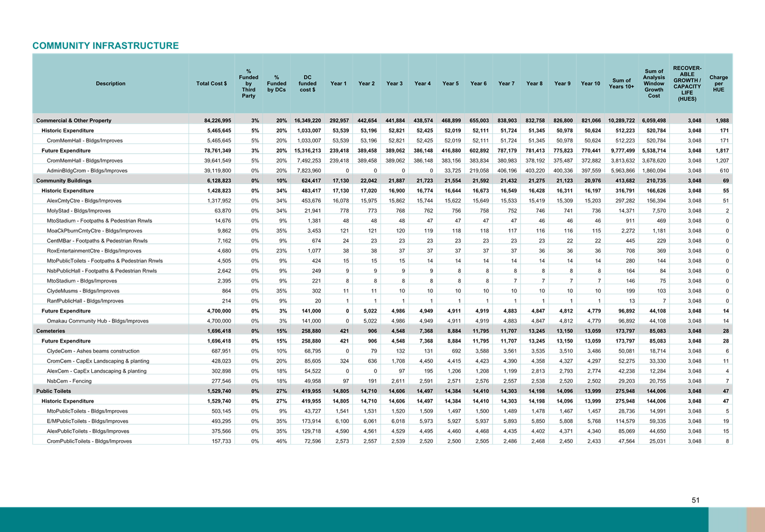Click total cost value 39,641,549
This screenshot has height=532, width=765.
click(x=217, y=160)
